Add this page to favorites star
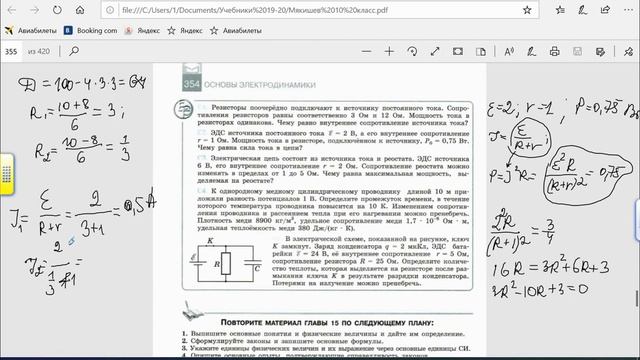The height and width of the screenshot is (360, 640). [527, 10]
